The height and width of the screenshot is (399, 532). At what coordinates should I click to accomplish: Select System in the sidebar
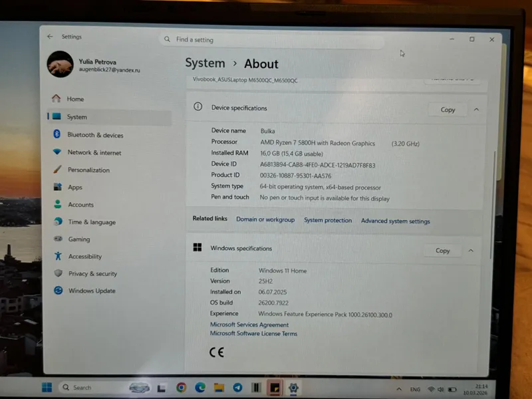point(109,117)
